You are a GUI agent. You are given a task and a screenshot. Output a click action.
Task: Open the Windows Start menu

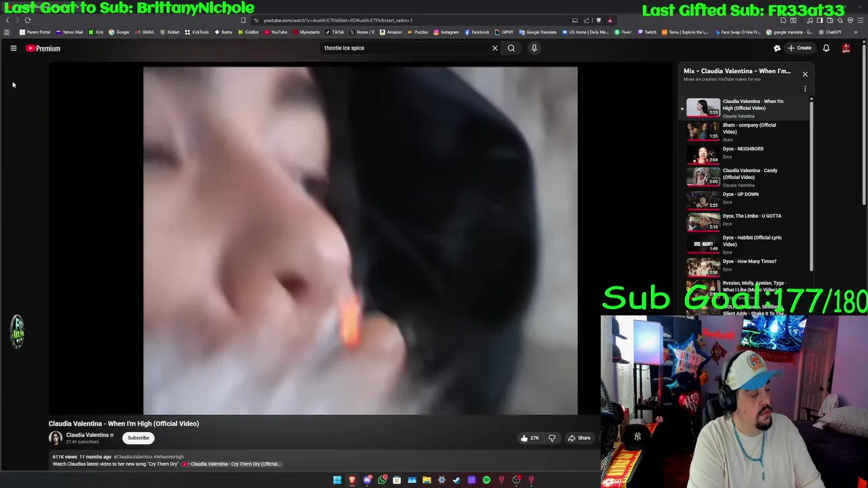click(x=337, y=481)
